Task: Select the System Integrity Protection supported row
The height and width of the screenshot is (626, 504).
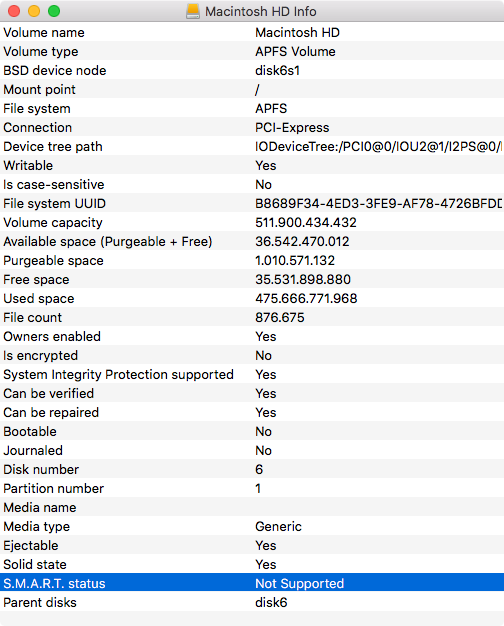Action: (x=252, y=374)
